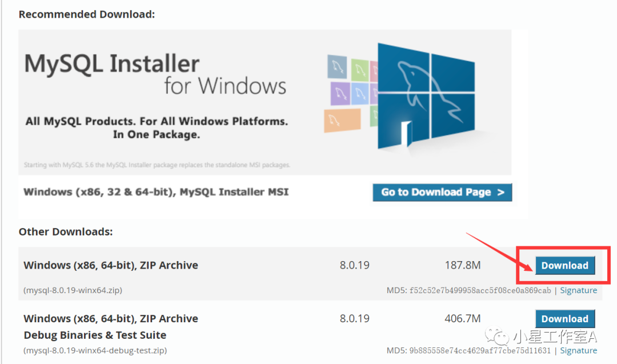Click the 187.8M file size
Image resolution: width=617 pixels, height=364 pixels.
click(x=463, y=265)
